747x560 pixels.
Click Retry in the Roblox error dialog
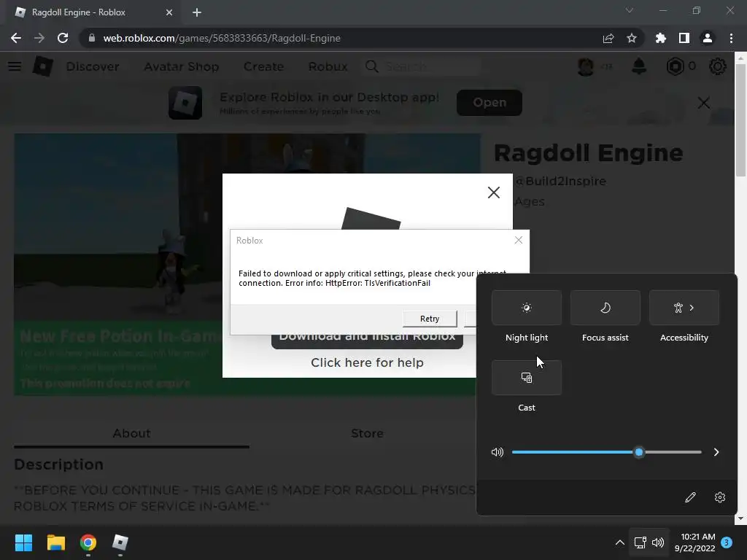(430, 319)
